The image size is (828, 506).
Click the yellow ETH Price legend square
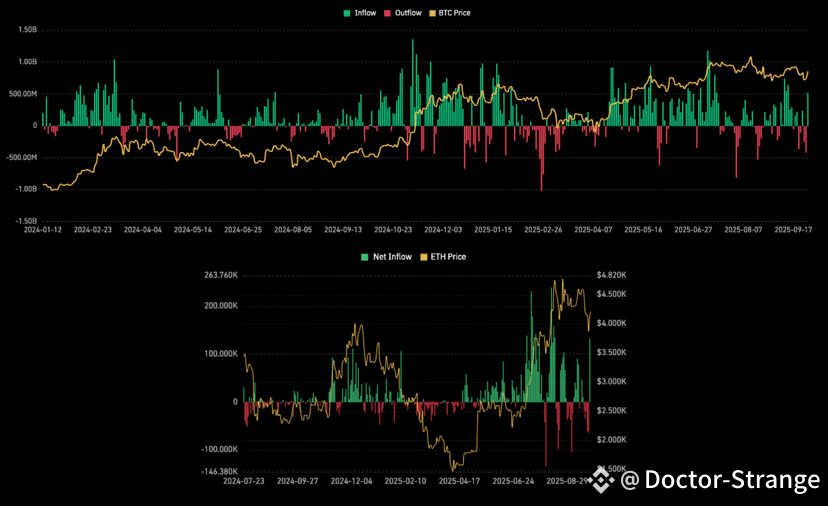click(423, 257)
